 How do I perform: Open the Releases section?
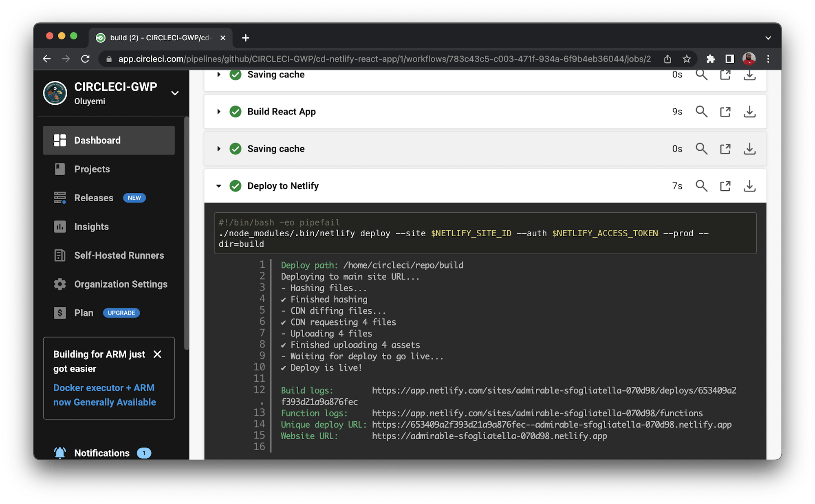coord(94,198)
